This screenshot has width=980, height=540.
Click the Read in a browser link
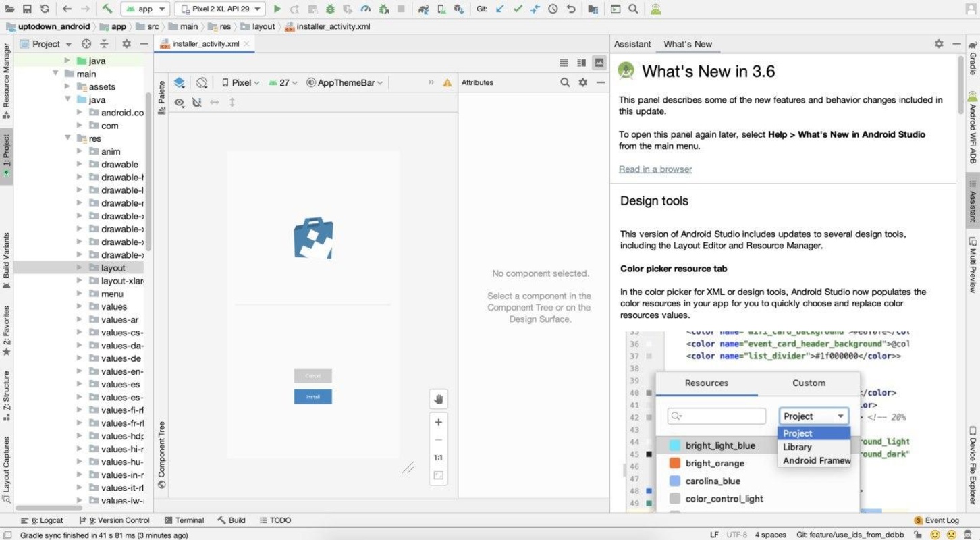(x=655, y=169)
